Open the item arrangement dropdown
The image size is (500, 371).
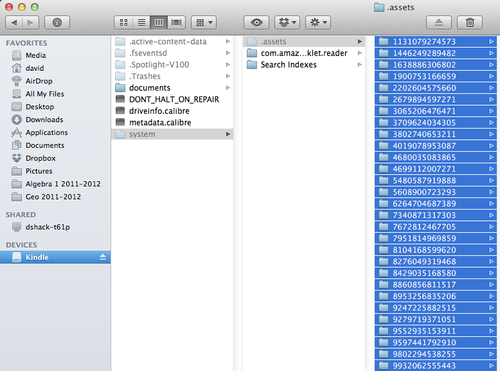204,23
